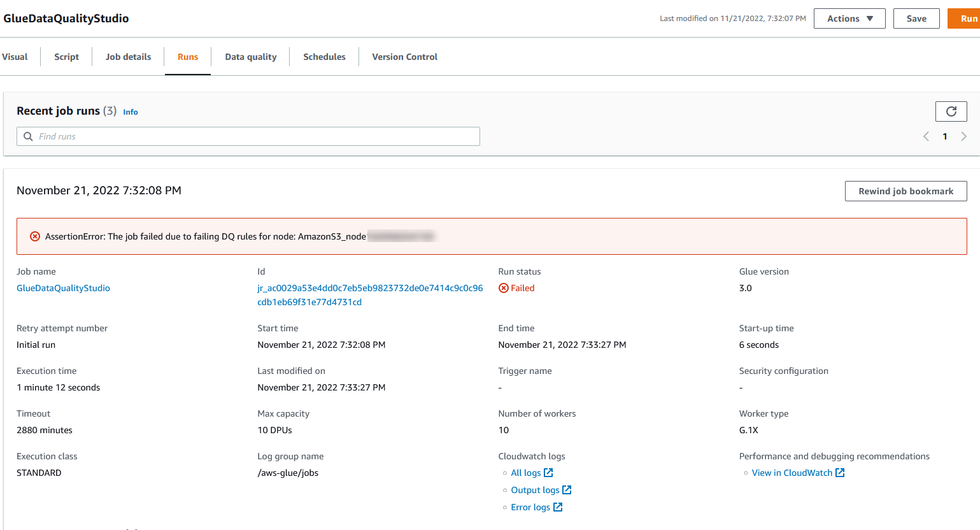The width and height of the screenshot is (980, 530).
Task: Click the Glue version value 3.0
Action: [x=746, y=288]
